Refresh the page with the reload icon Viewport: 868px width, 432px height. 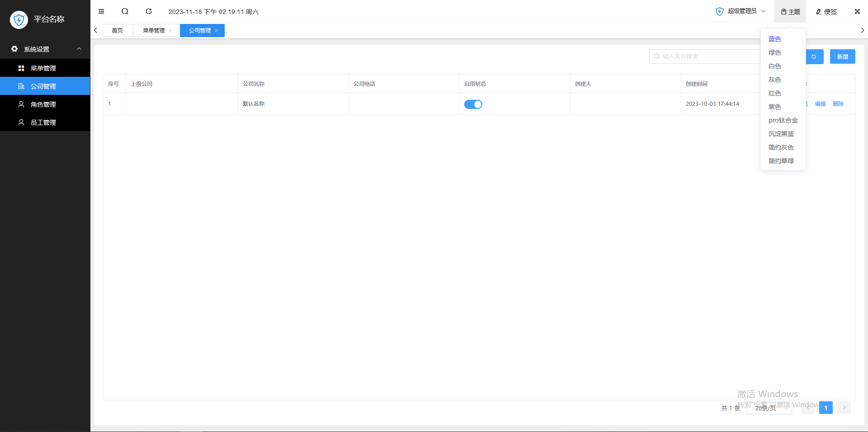[149, 11]
